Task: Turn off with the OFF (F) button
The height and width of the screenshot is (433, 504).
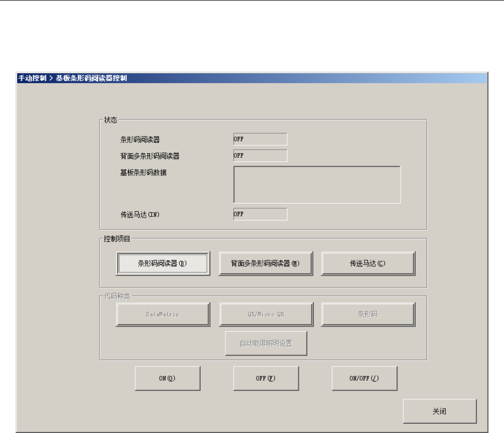Action: [266, 378]
